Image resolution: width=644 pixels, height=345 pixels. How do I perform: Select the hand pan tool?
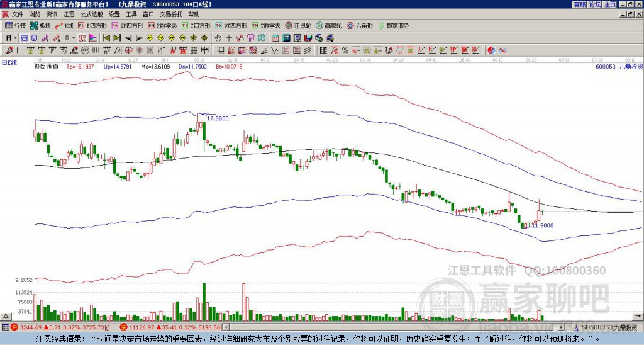[x=218, y=38]
